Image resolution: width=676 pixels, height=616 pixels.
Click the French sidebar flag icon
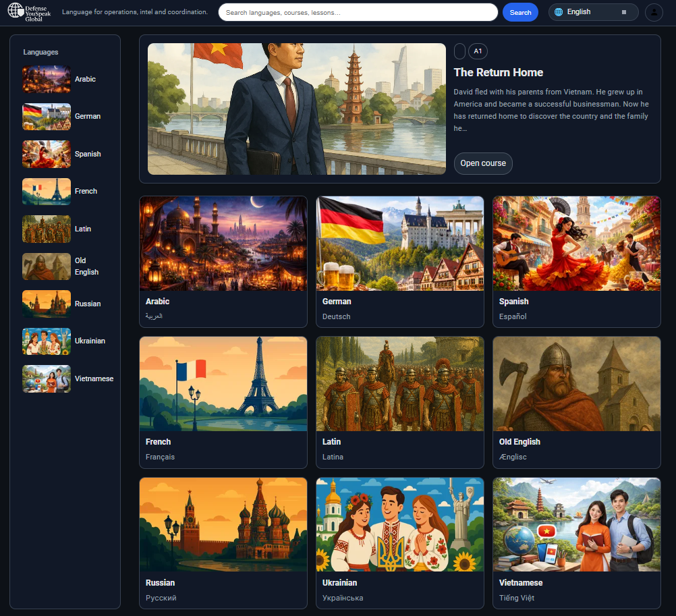coord(46,191)
